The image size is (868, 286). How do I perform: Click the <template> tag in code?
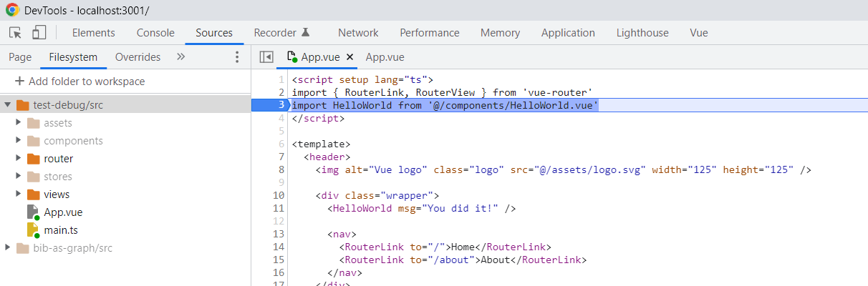(321, 144)
